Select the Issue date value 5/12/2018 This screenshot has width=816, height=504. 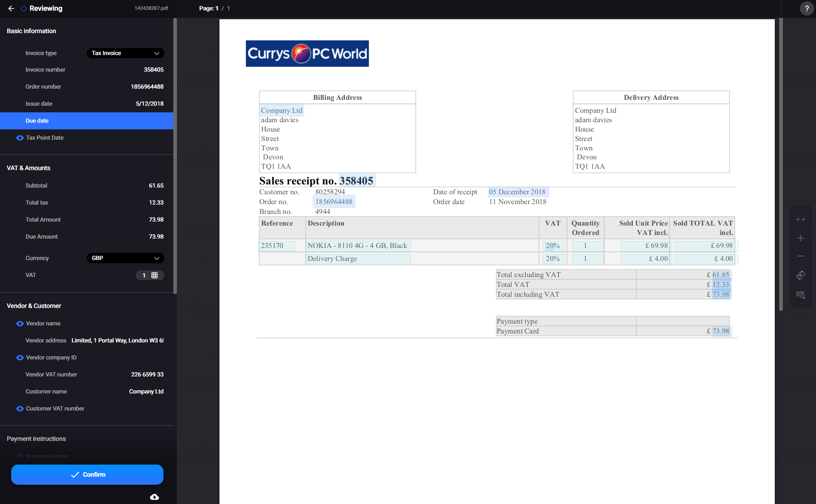(150, 103)
